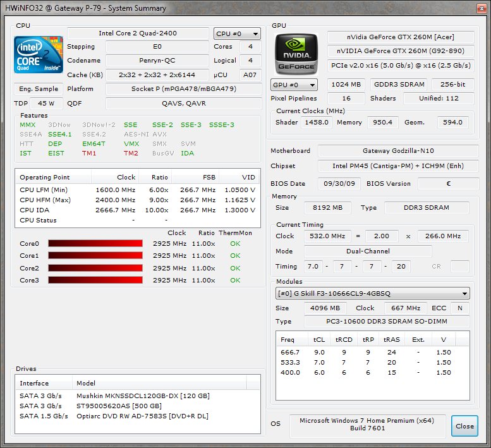Click the 45 W TDP value
Screen dimensions: 491x448
coord(46,104)
